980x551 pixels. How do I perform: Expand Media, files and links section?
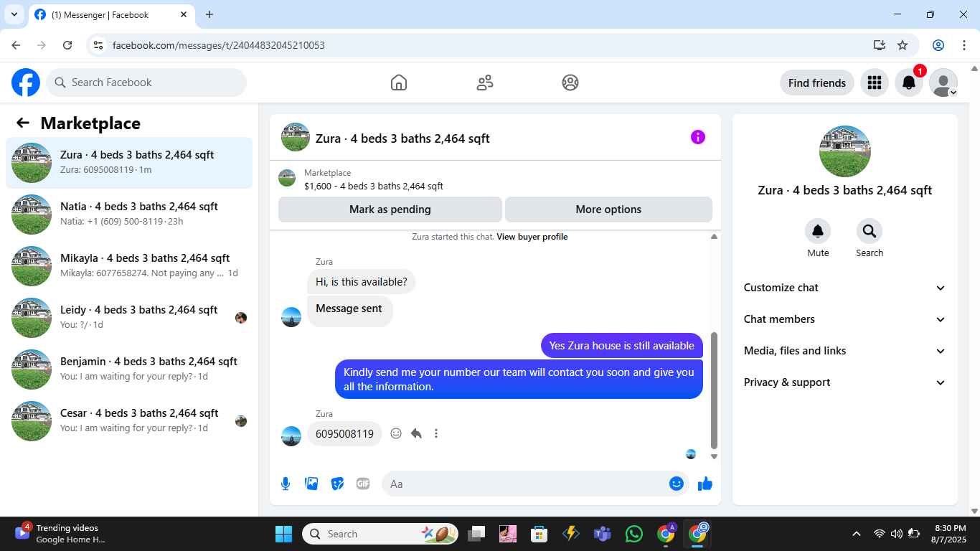pyautogui.click(x=845, y=351)
